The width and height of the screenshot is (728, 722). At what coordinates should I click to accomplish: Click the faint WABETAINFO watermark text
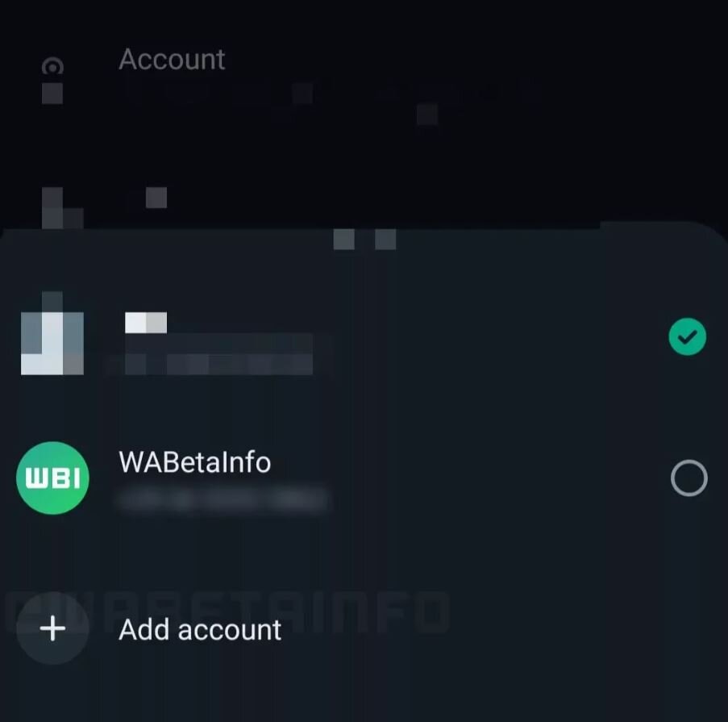(227, 612)
